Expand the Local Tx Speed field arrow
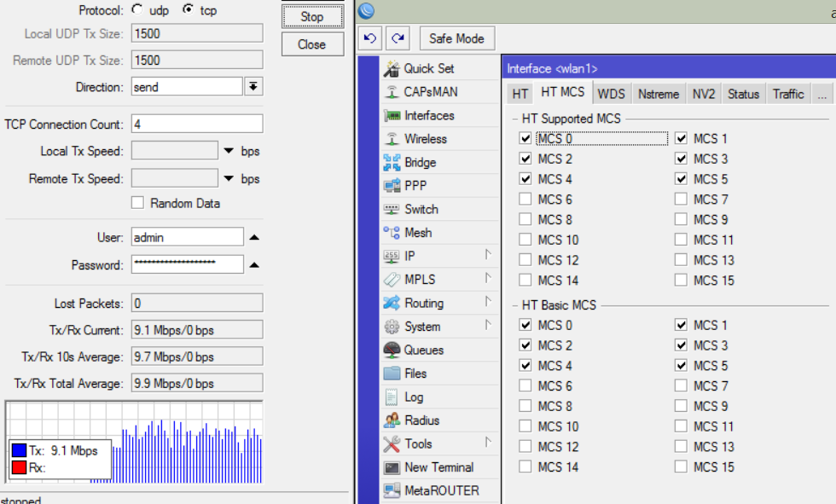Image resolution: width=836 pixels, height=504 pixels. [x=229, y=151]
